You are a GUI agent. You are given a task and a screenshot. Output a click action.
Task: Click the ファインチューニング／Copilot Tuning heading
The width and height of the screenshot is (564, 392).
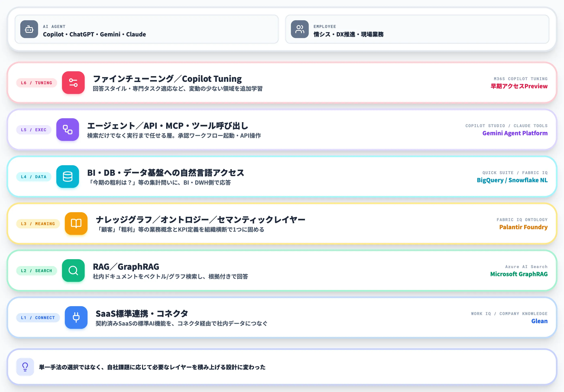pyautogui.click(x=167, y=79)
